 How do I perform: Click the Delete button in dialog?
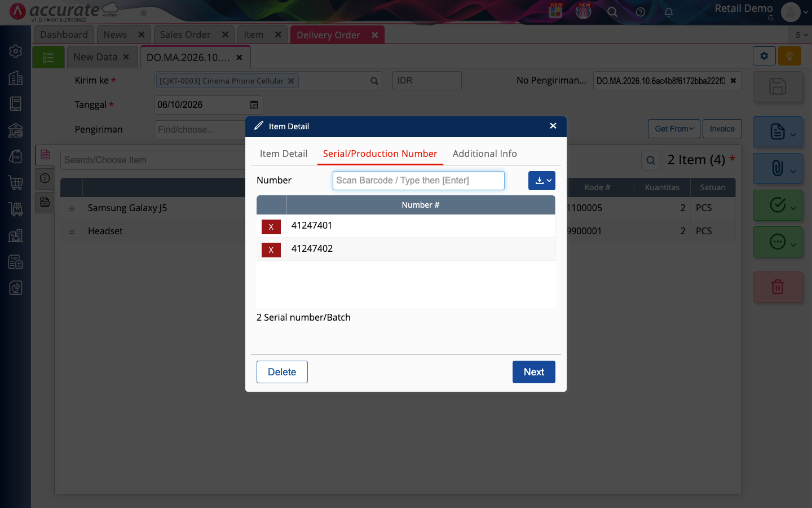(282, 372)
